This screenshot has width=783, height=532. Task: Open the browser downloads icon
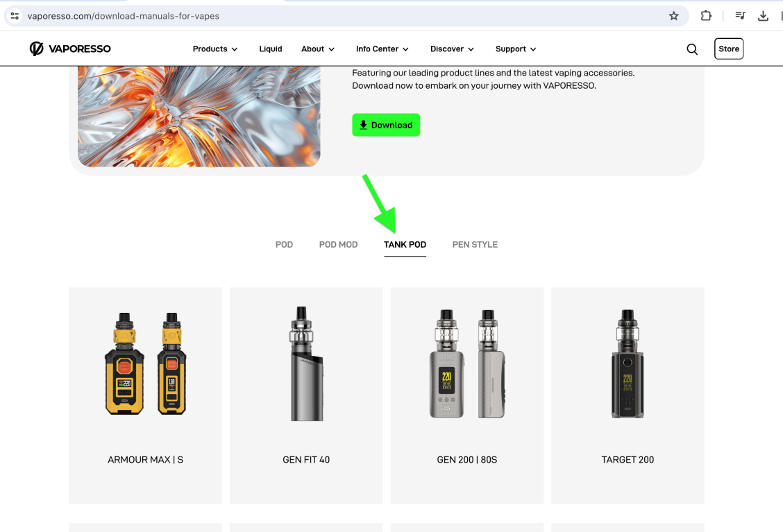point(763,16)
